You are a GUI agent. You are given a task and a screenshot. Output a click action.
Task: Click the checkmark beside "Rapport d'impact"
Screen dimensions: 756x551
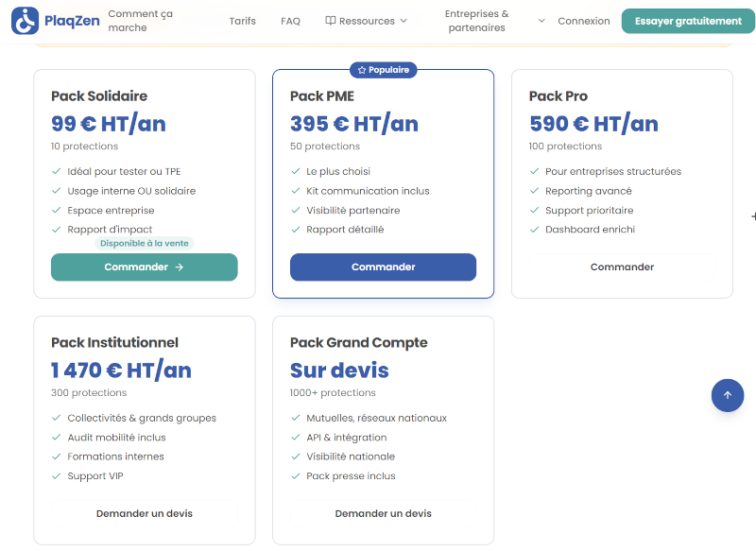(x=57, y=229)
